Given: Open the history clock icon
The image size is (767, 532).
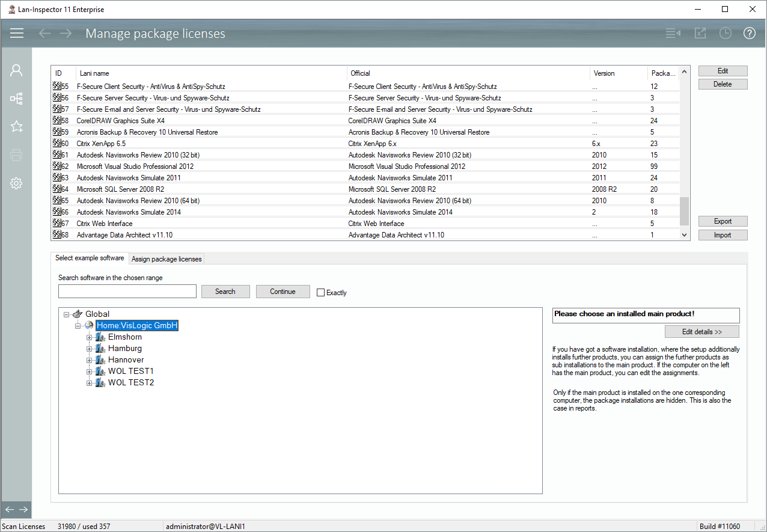Looking at the screenshot, I should [726, 33].
